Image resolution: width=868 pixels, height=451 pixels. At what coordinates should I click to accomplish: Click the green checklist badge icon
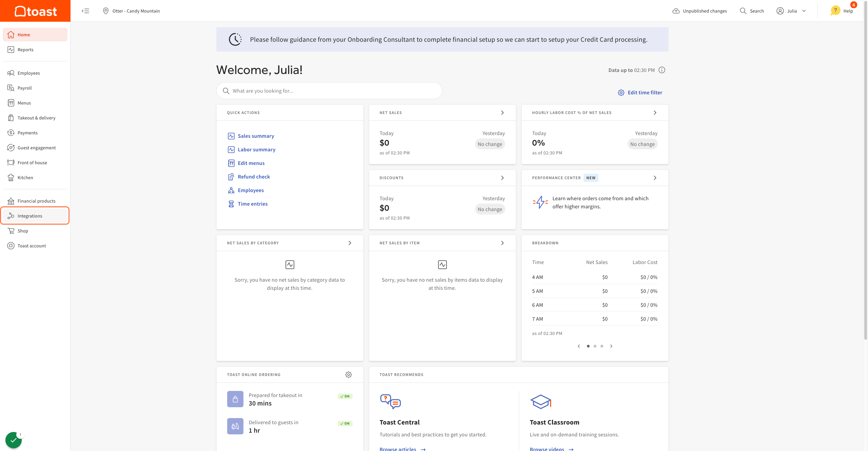tap(14, 440)
